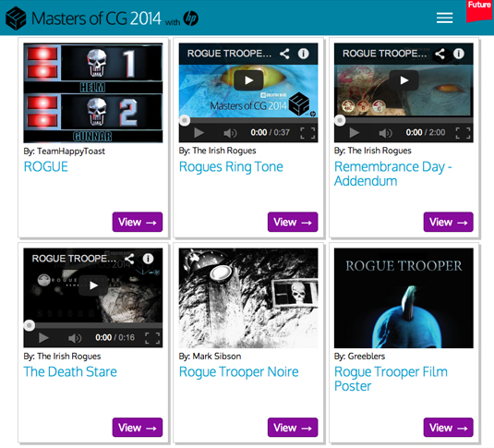Click the Rogues Ring Tone video title bar text
494x448 pixels.
pyautogui.click(x=229, y=54)
